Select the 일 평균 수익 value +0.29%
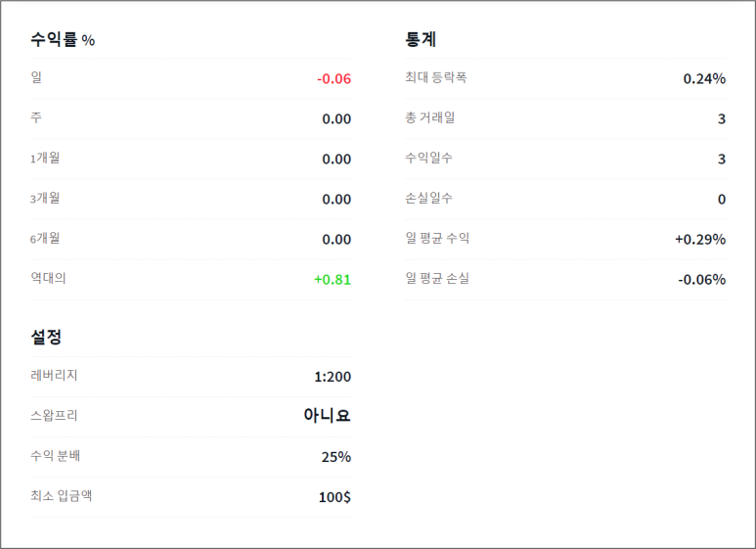Screen dimensions: 756x549 point(700,240)
